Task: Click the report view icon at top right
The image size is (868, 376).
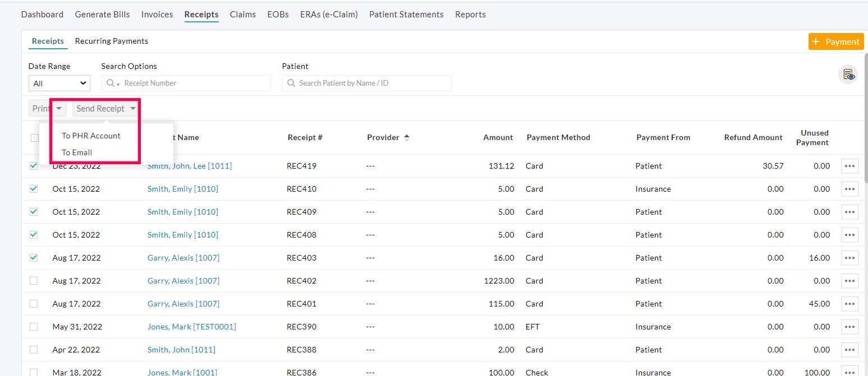Action: click(x=848, y=75)
